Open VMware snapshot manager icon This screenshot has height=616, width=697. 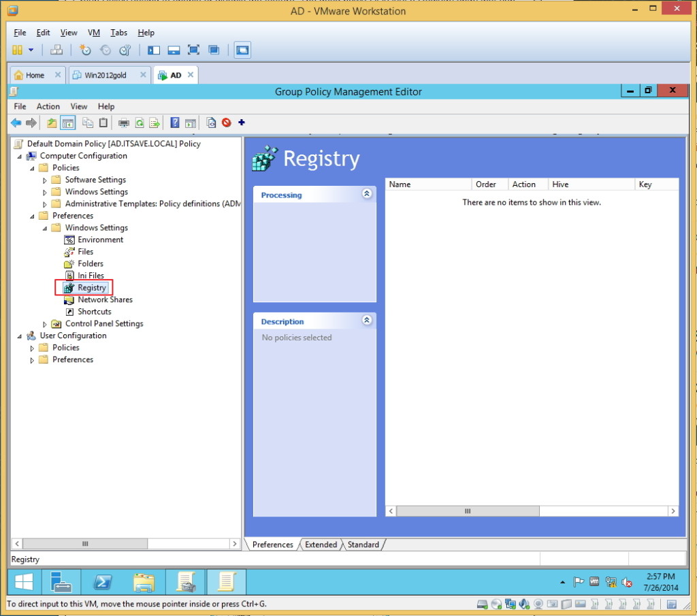pyautogui.click(x=125, y=50)
